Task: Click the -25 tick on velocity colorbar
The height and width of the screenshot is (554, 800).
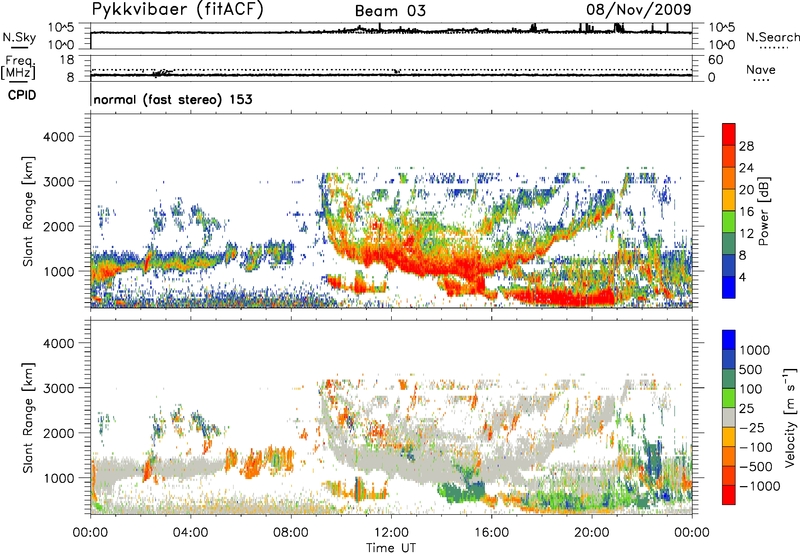Action: [x=752, y=427]
